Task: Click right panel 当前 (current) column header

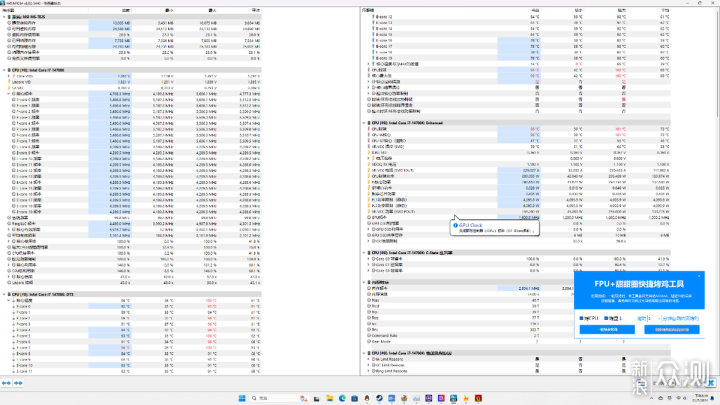Action: pos(535,10)
